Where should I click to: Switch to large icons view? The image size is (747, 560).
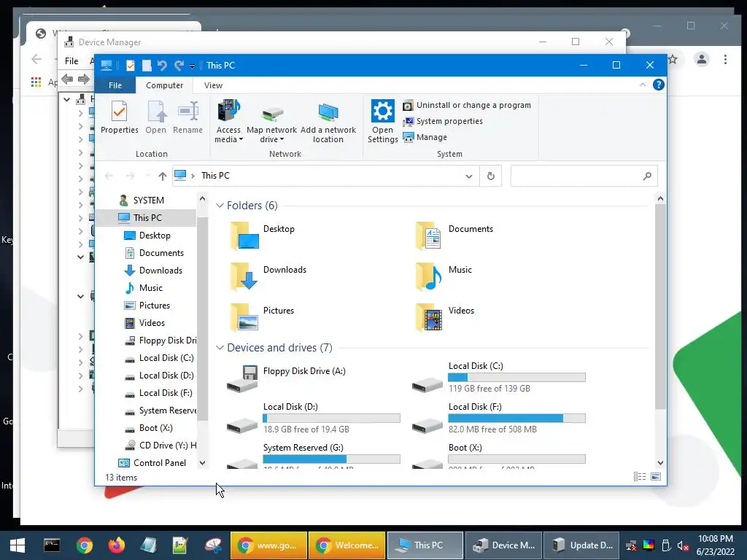656,477
